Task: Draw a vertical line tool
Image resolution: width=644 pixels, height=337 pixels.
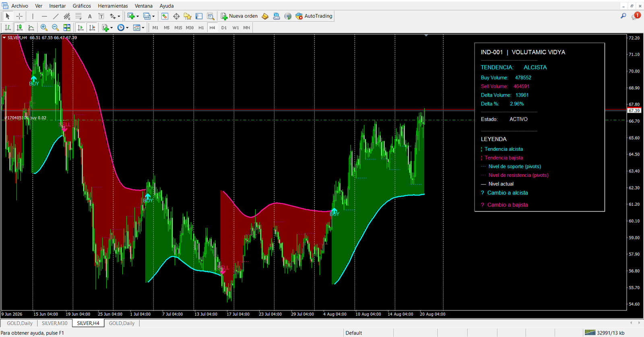Action: tap(33, 16)
